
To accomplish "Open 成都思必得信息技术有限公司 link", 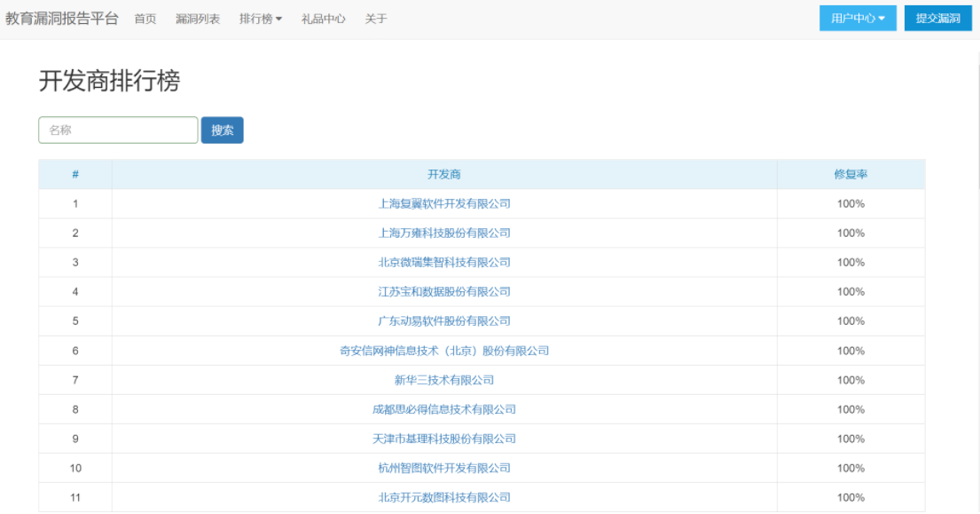I will (444, 409).
